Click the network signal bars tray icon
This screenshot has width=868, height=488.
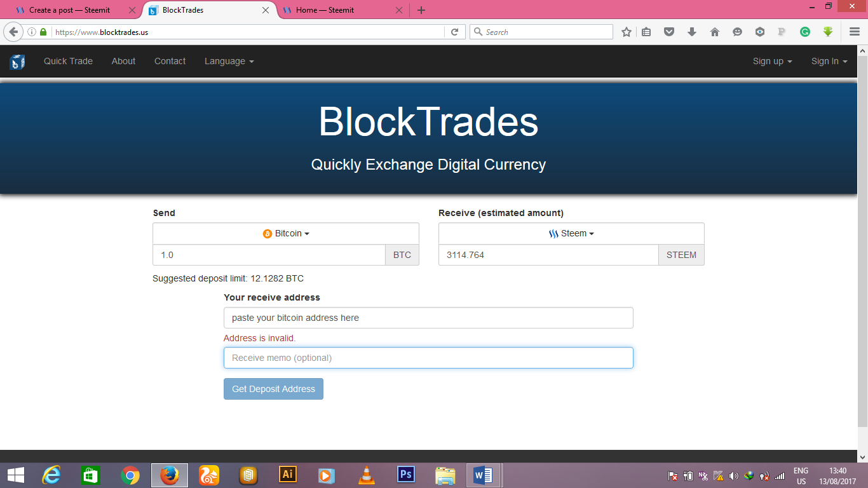click(780, 475)
